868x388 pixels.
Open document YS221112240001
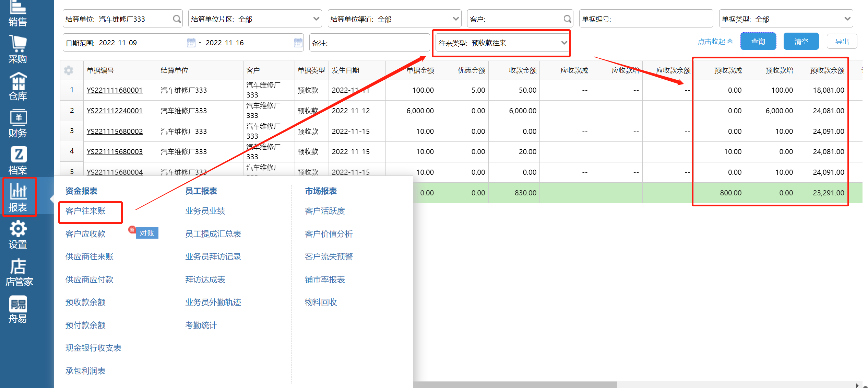click(x=115, y=111)
